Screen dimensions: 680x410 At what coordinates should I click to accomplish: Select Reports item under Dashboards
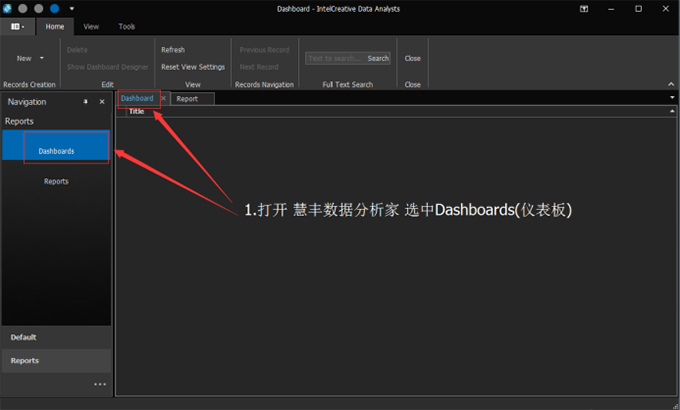point(56,181)
